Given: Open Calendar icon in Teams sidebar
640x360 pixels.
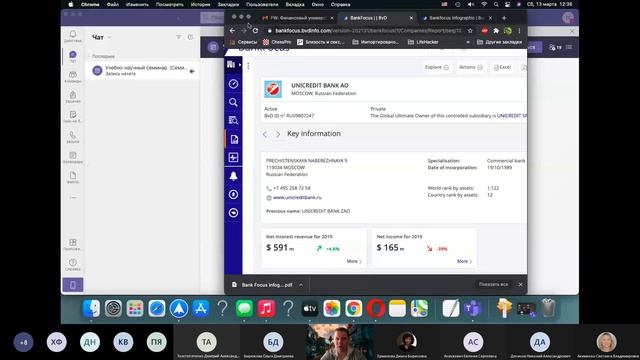Looking at the screenshot, I should click(73, 157).
